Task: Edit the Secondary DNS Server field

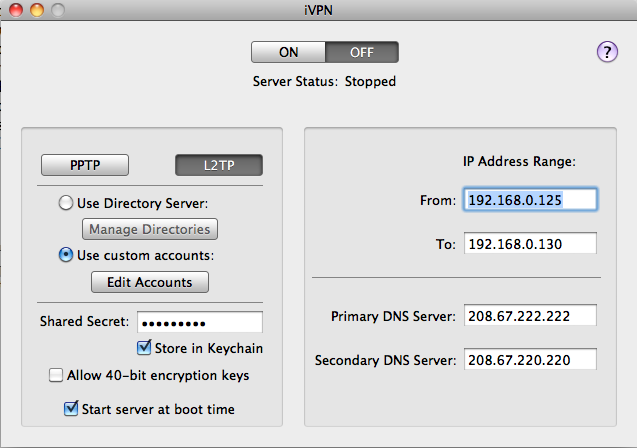Action: point(530,359)
